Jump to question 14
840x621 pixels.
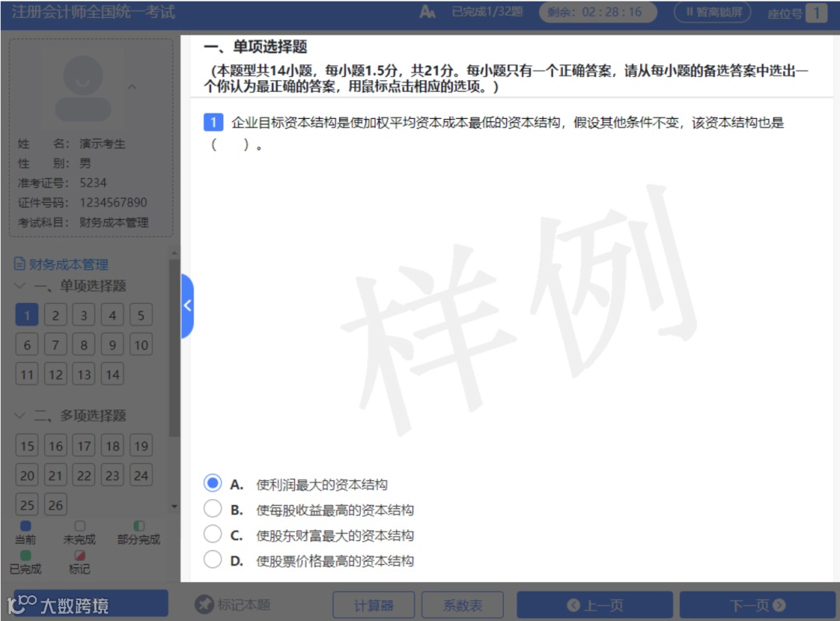click(x=113, y=374)
